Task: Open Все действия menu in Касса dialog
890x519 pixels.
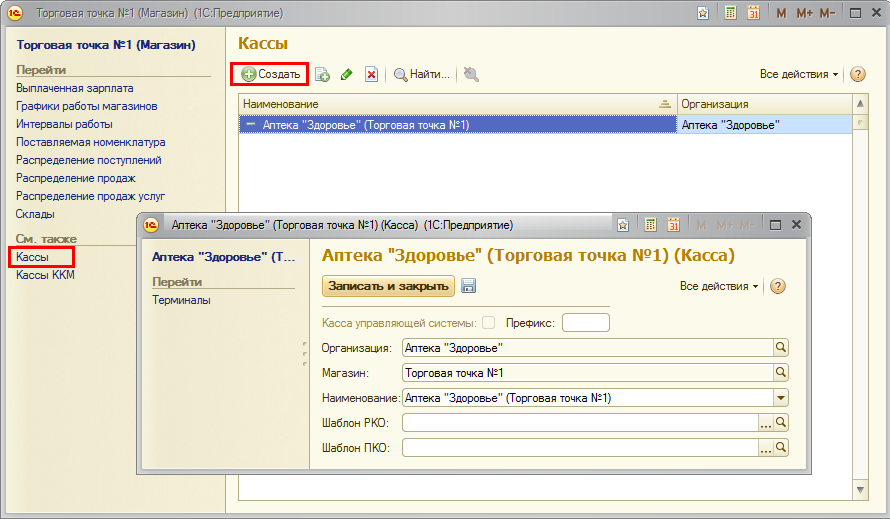Action: pos(718,286)
